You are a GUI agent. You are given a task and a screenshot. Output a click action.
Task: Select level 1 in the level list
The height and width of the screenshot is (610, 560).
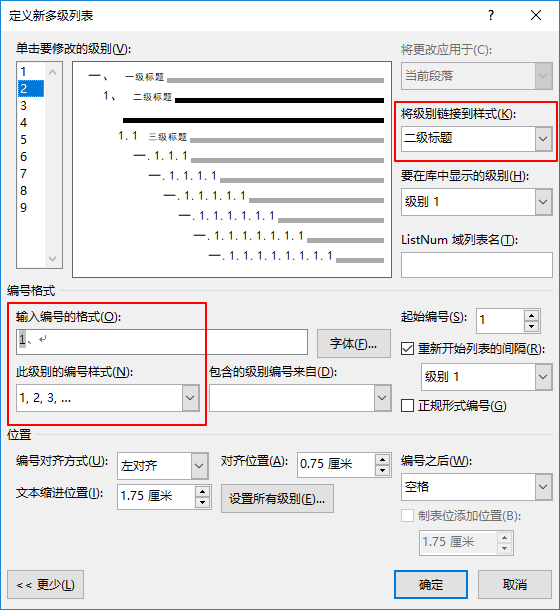point(31,72)
